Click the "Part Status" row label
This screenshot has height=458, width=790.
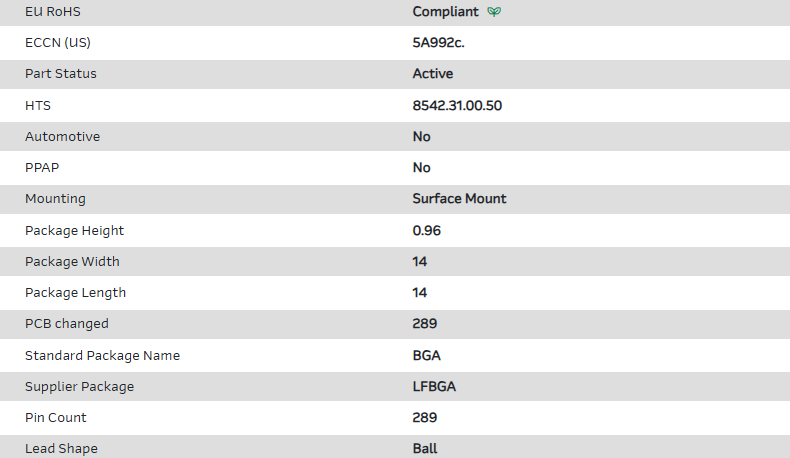click(x=61, y=74)
